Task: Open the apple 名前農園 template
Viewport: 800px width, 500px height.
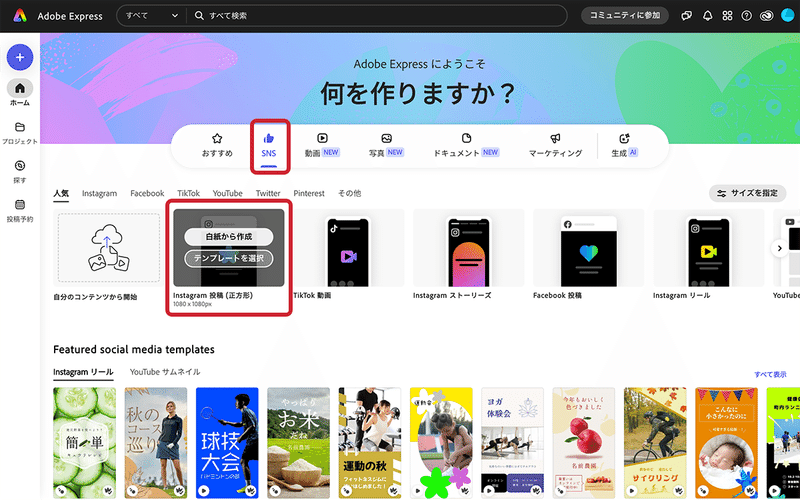Action: click(584, 443)
